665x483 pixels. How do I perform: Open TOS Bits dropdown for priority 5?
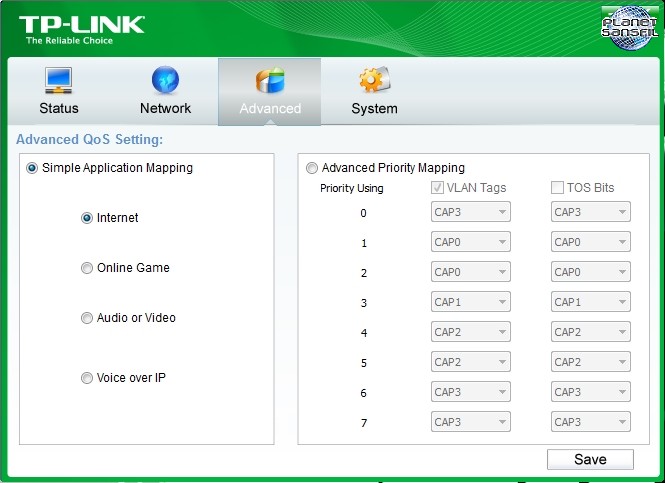click(591, 362)
